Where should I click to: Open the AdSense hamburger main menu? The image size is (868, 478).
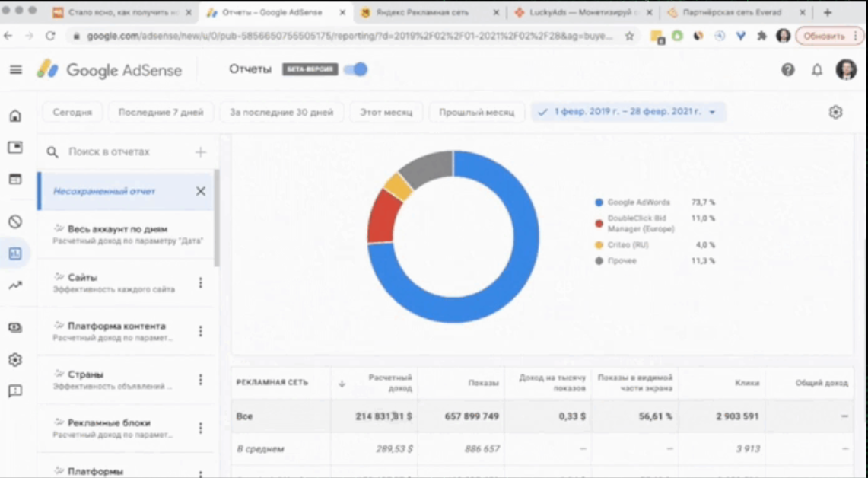pos(15,70)
